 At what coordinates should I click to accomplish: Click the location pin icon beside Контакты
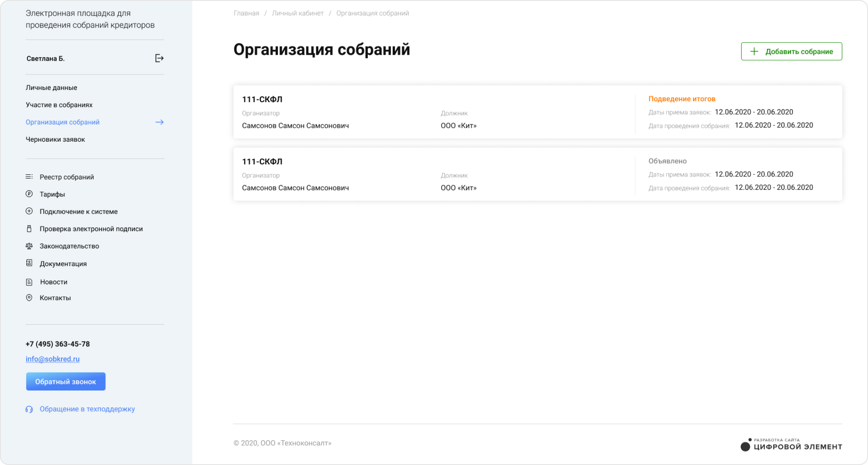point(29,298)
